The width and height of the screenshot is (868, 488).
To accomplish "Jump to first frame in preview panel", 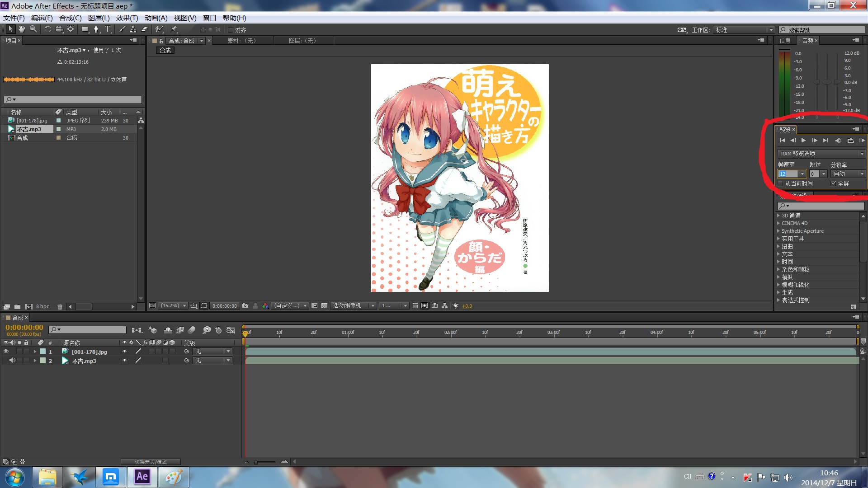I will click(x=782, y=141).
